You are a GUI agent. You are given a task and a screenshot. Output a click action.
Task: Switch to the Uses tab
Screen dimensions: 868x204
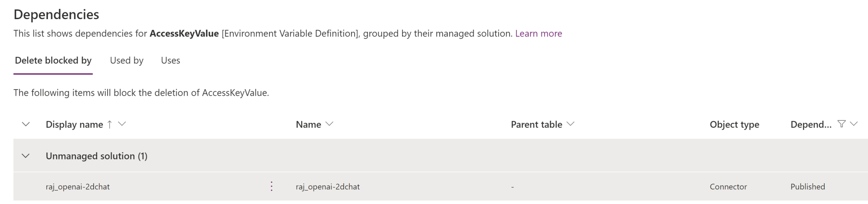[x=170, y=60]
